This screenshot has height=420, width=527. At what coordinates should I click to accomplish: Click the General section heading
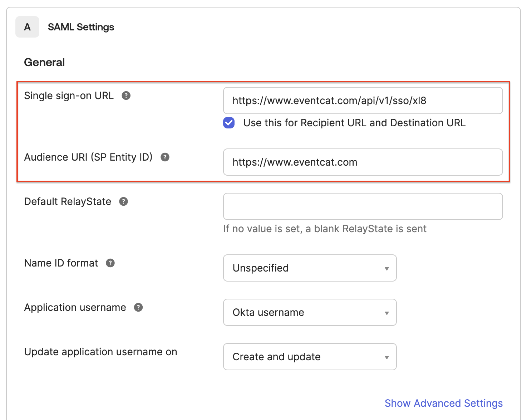[44, 62]
